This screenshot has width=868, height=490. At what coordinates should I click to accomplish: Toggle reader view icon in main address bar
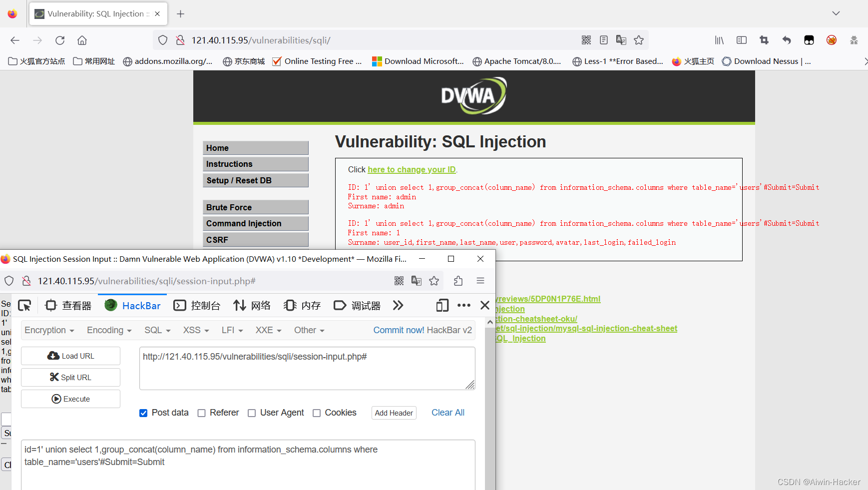click(604, 40)
